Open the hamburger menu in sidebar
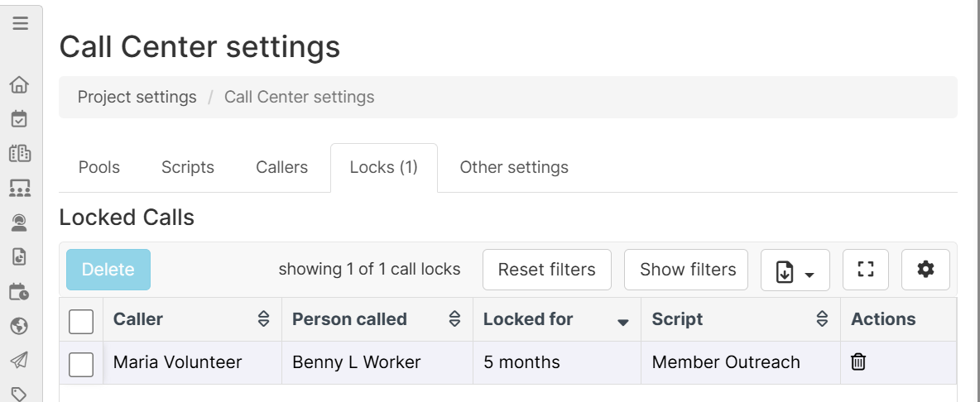 [20, 23]
